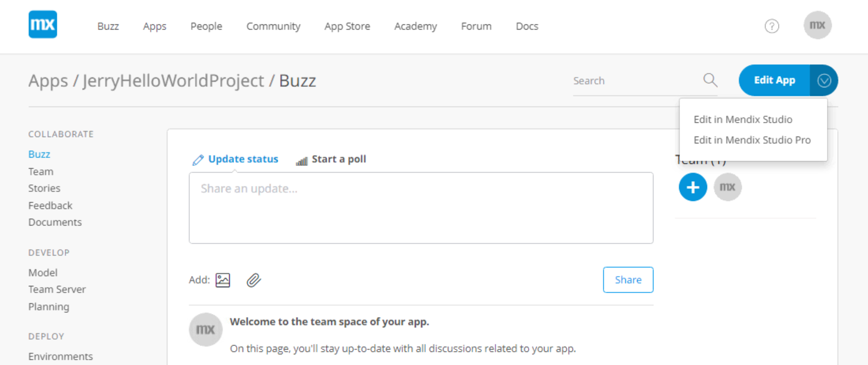Click the team member mx avatar
868x365 pixels.
728,187
